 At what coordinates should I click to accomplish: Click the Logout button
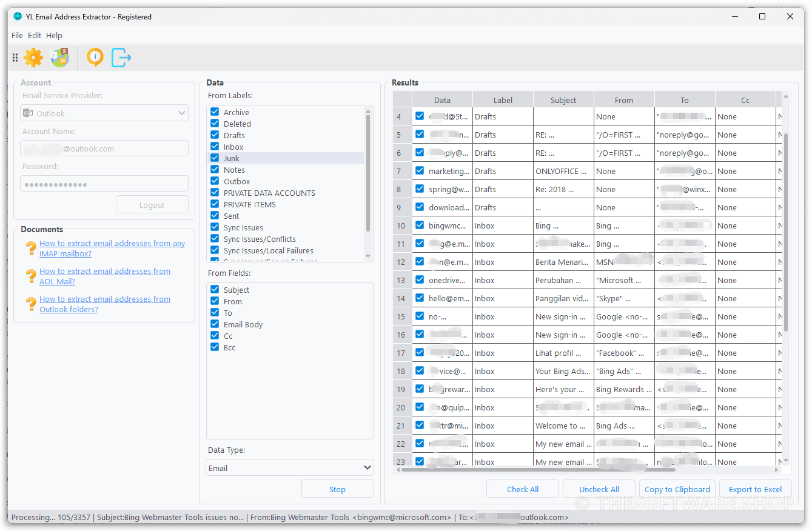(152, 205)
